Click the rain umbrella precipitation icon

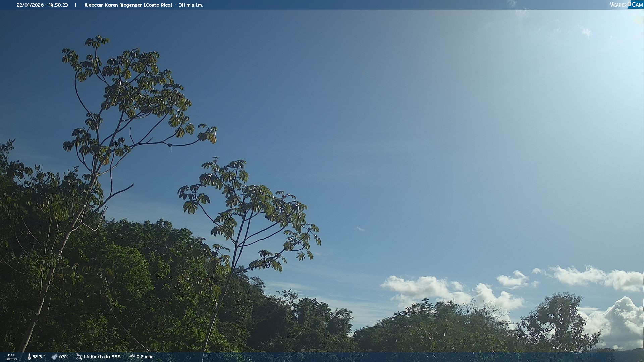[132, 356]
